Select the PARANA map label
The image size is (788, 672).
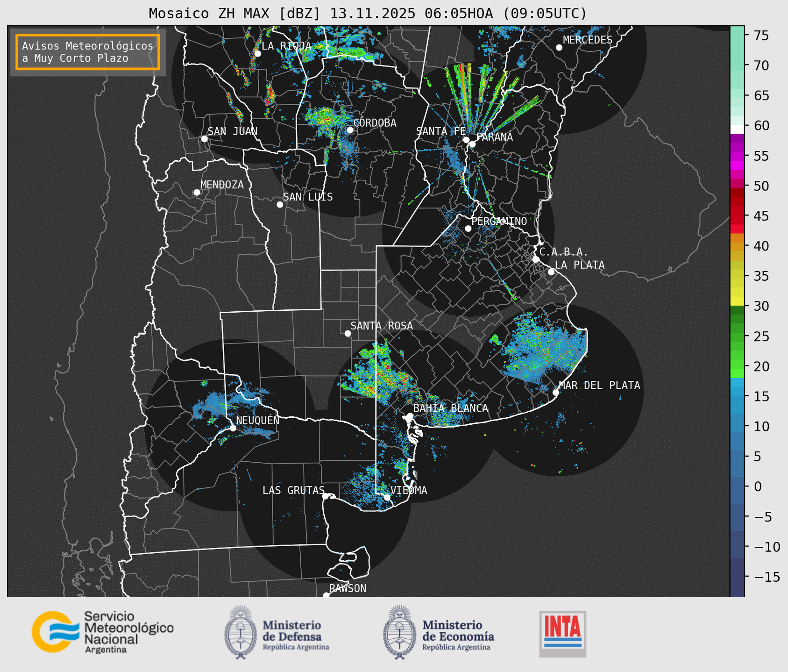pyautogui.click(x=494, y=137)
